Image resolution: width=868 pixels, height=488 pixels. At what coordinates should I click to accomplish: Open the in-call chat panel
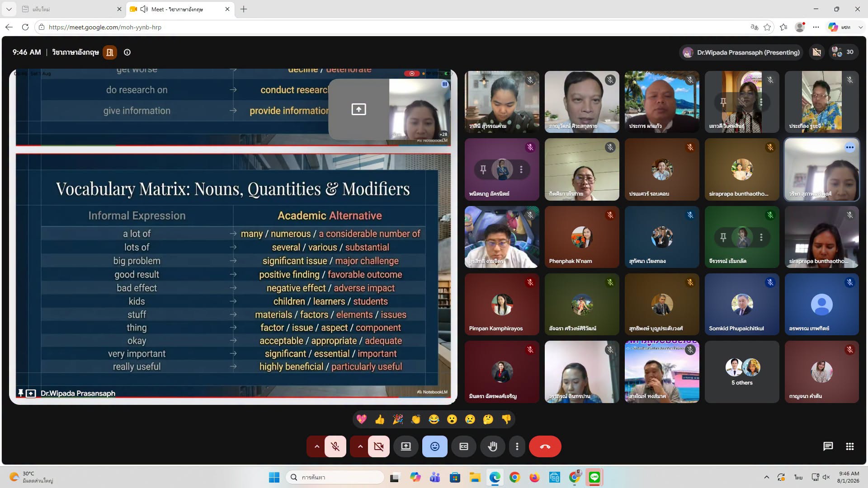(828, 446)
